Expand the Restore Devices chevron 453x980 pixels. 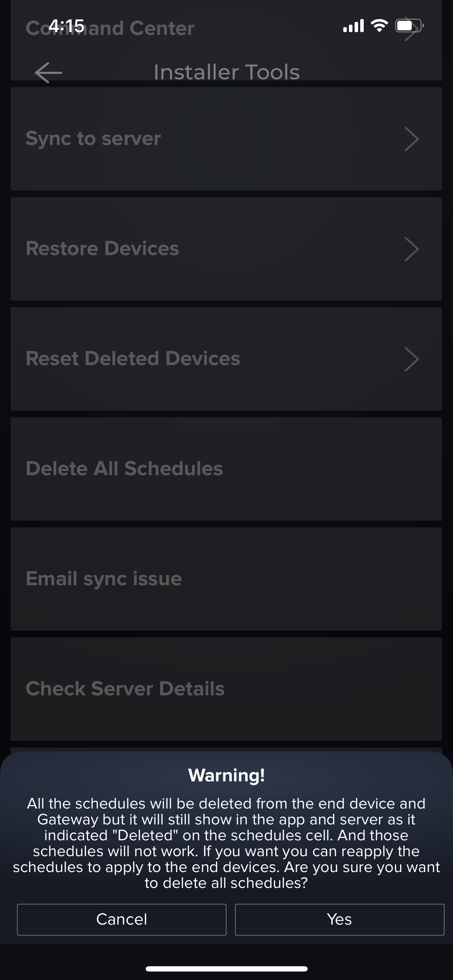[411, 249]
